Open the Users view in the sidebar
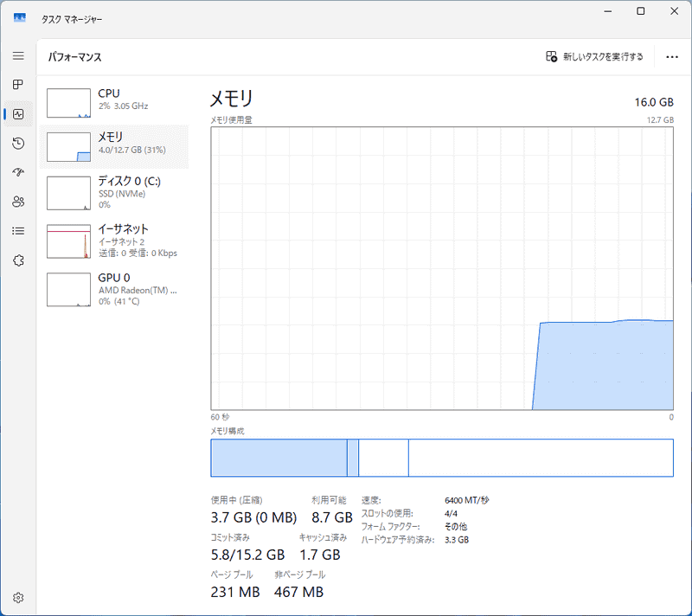692x616 pixels. click(x=17, y=202)
